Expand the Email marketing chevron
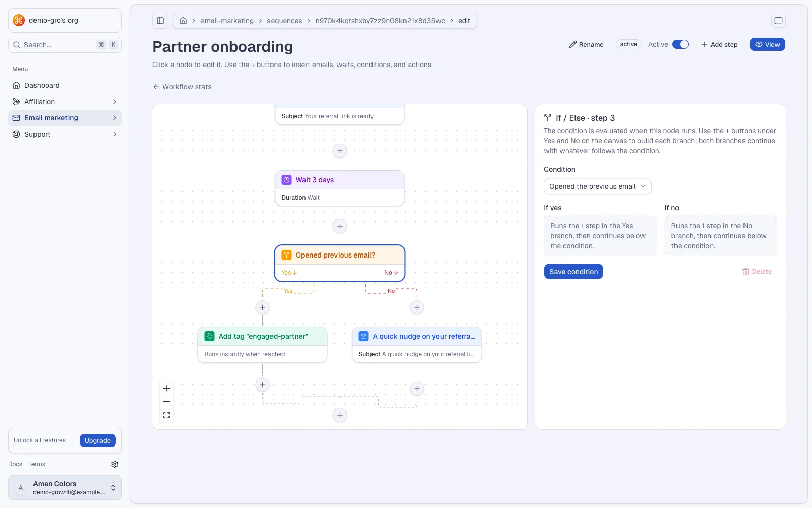Image resolution: width=812 pixels, height=508 pixels. pos(115,118)
